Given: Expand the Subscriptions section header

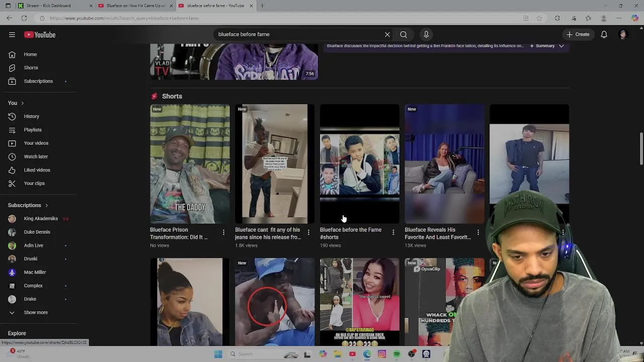Looking at the screenshot, I should click(x=28, y=205).
